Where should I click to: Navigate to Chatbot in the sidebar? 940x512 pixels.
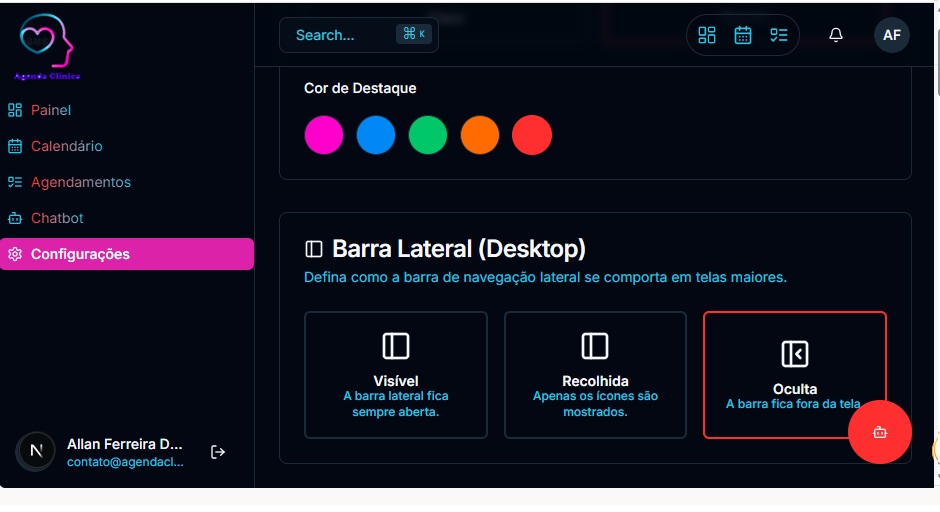(x=57, y=218)
